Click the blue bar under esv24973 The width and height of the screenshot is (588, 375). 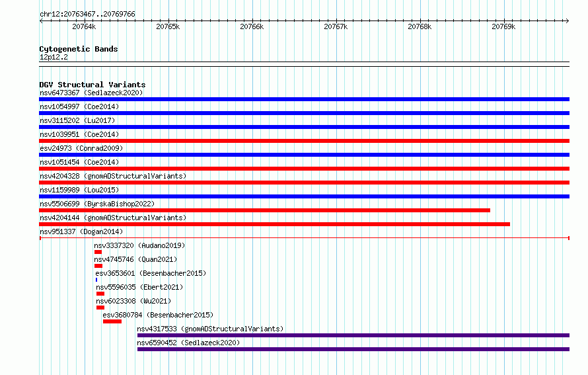click(304, 155)
